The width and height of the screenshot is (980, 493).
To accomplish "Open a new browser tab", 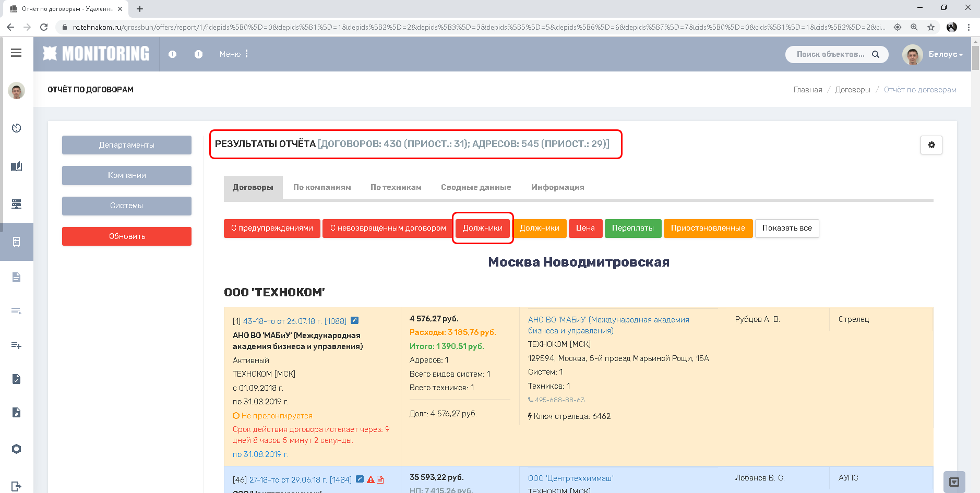I will (140, 9).
